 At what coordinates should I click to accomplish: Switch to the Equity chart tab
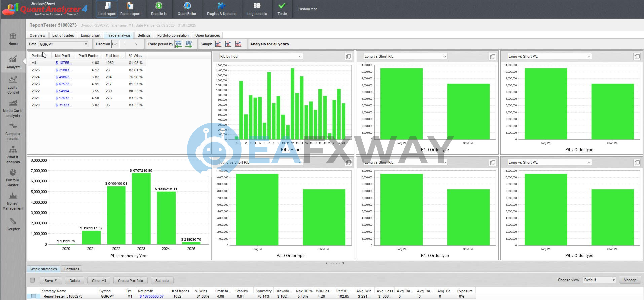(90, 35)
